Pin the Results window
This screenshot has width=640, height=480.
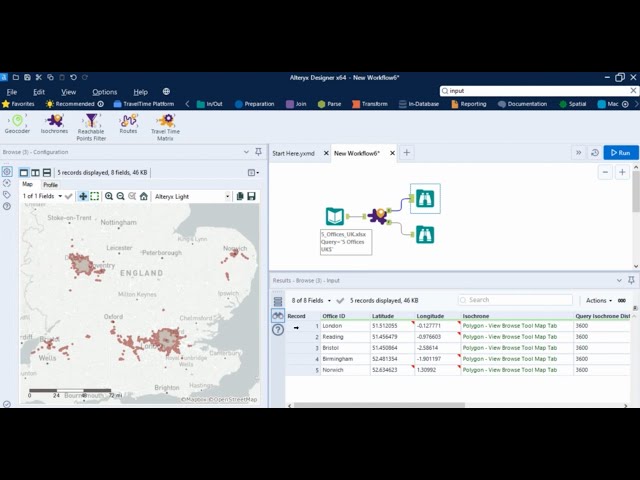click(x=631, y=280)
